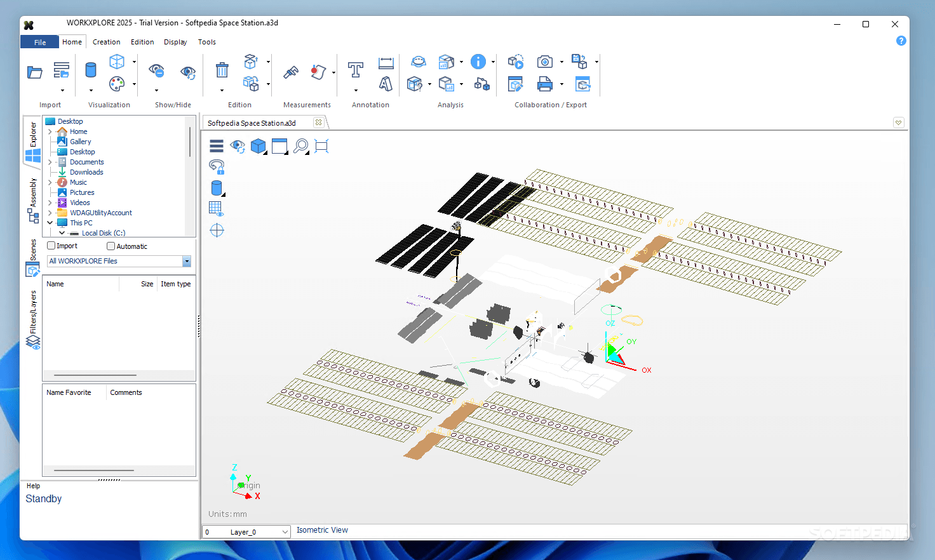Open the color palette visualization icon

tap(117, 84)
